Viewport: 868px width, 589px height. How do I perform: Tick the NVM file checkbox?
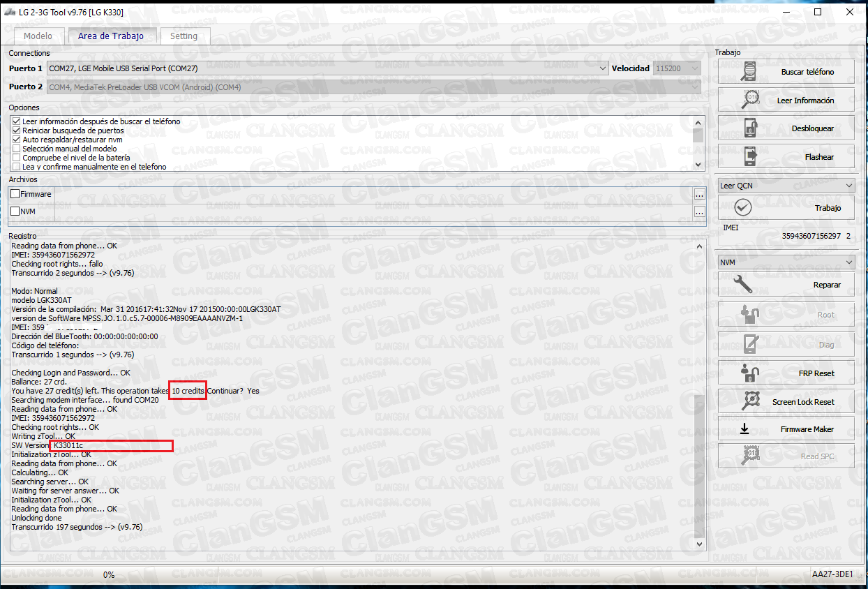pyautogui.click(x=15, y=211)
